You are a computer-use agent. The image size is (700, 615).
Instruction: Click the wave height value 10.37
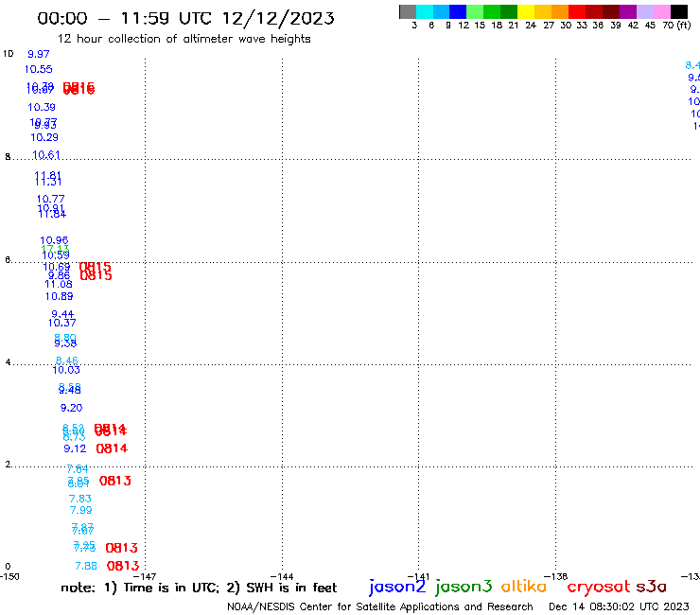(62, 323)
